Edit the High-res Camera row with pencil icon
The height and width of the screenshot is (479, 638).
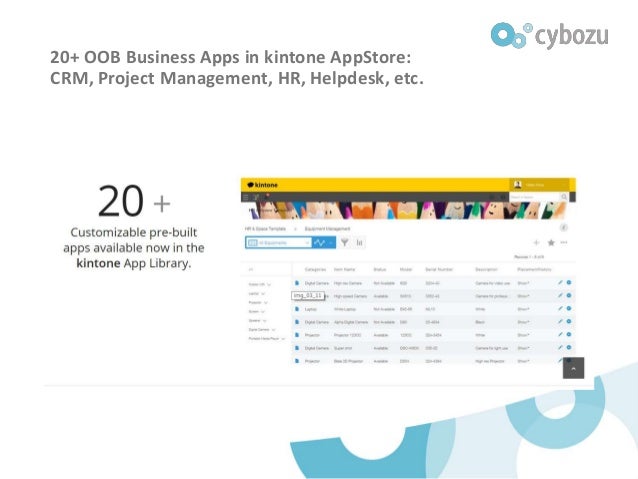tap(560, 282)
